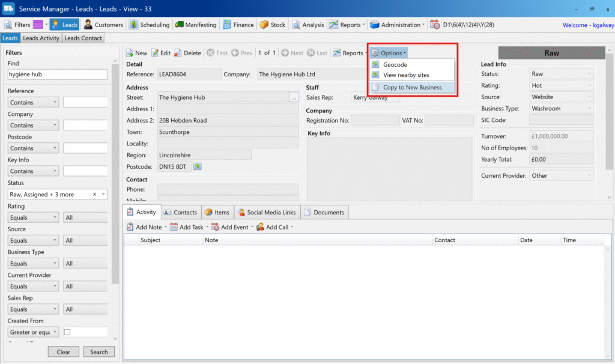Switch to Leads Activity tab
615x364 pixels.
coord(41,38)
